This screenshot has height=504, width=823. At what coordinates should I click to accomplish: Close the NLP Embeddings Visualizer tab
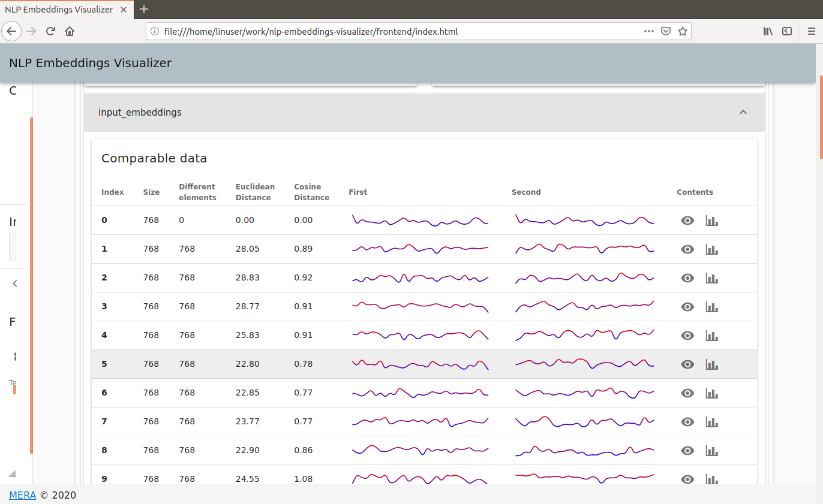124,10
